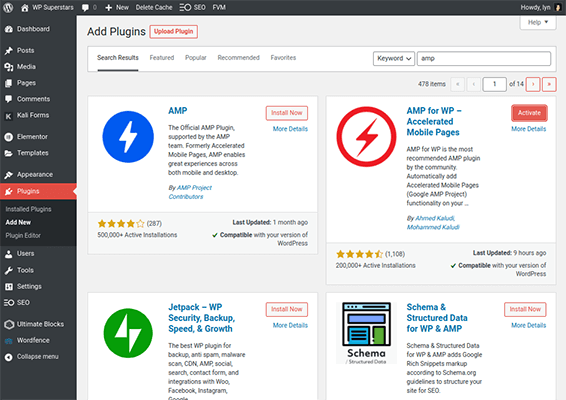Screen dimensions: 566x400
Task: Open the WP Superstars home icon
Action: coord(25,8)
